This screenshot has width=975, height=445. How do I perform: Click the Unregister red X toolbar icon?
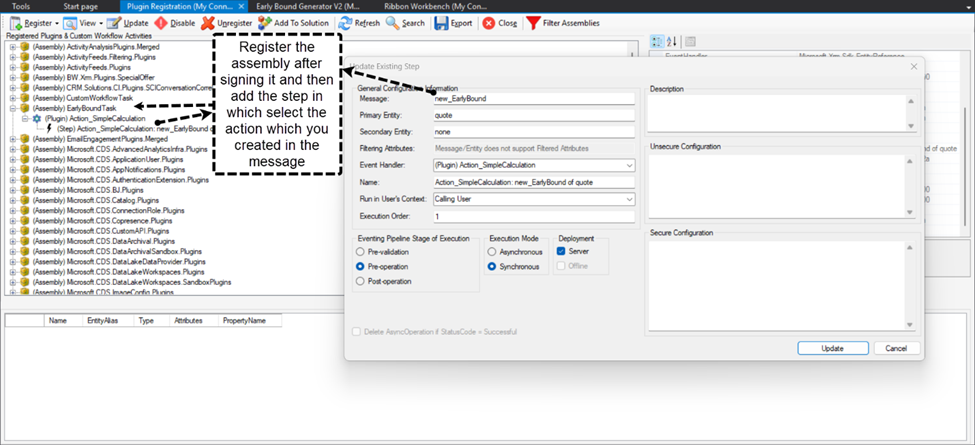pyautogui.click(x=208, y=23)
